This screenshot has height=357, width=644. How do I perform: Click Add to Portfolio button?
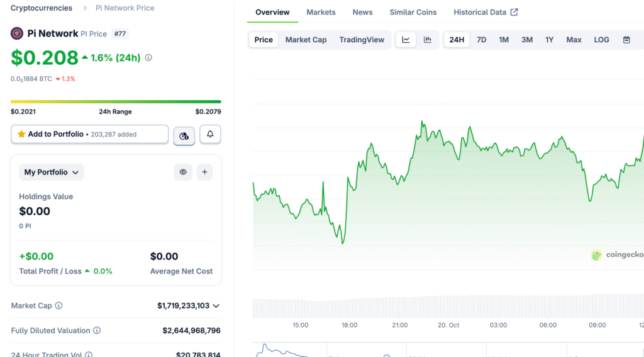89,134
